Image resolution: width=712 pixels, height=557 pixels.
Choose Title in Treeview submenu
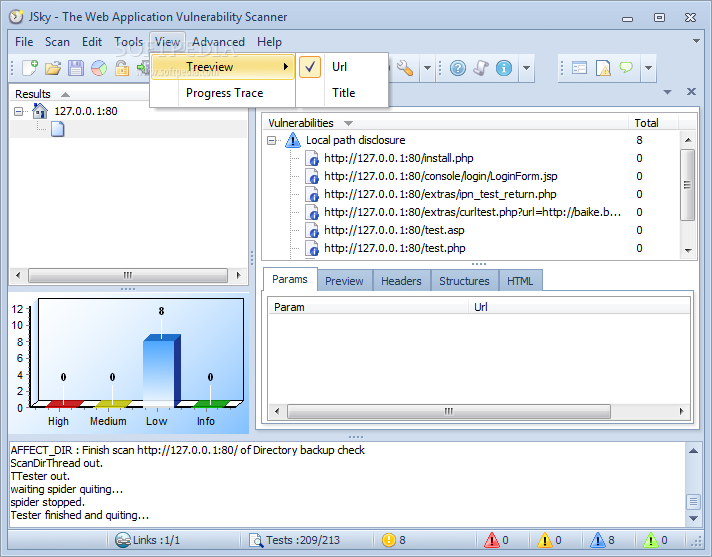[x=343, y=93]
